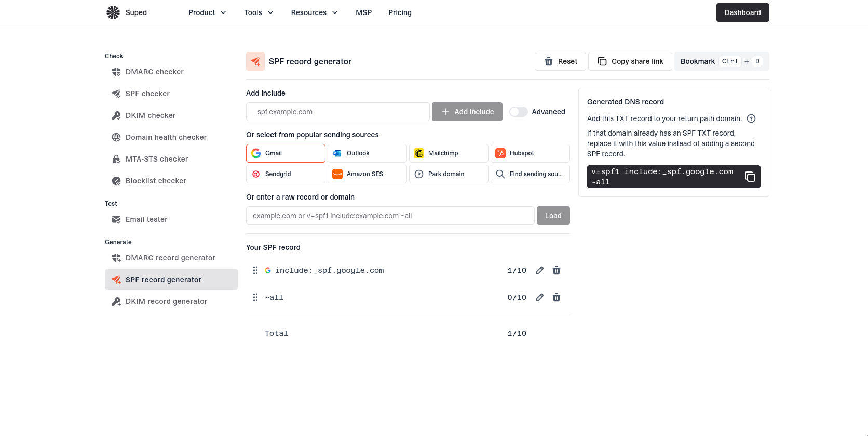Expand the Product menu
This screenshot has width=868, height=436.
[207, 12]
